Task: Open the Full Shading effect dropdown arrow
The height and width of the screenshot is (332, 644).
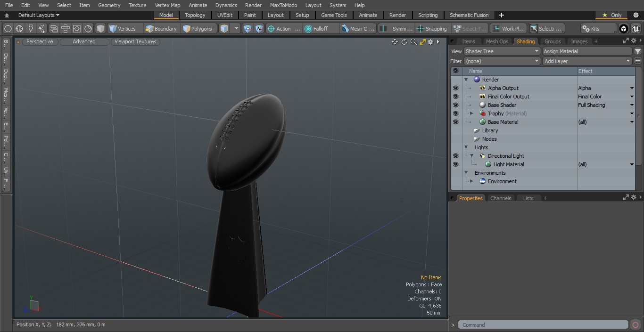Action: click(x=632, y=105)
